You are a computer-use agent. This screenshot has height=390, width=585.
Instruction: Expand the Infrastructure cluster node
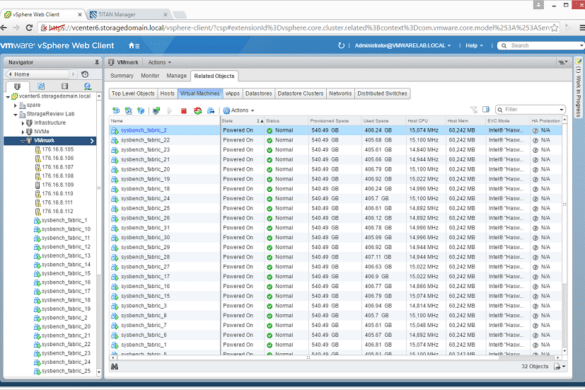pos(23,123)
